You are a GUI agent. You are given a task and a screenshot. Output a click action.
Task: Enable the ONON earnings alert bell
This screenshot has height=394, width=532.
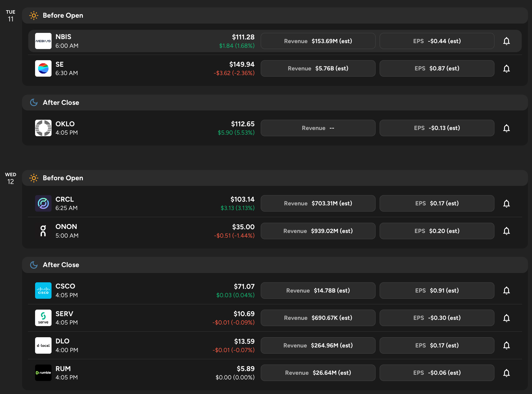(506, 231)
